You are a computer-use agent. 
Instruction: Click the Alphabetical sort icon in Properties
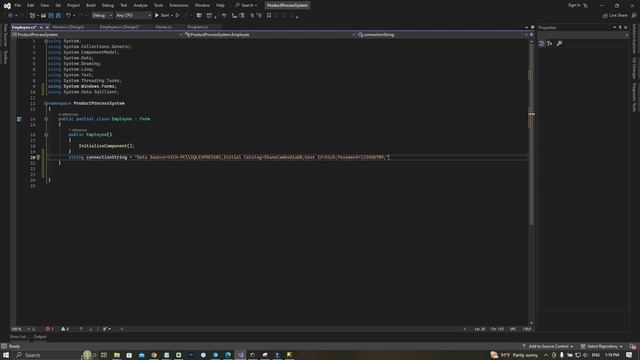coord(550,43)
